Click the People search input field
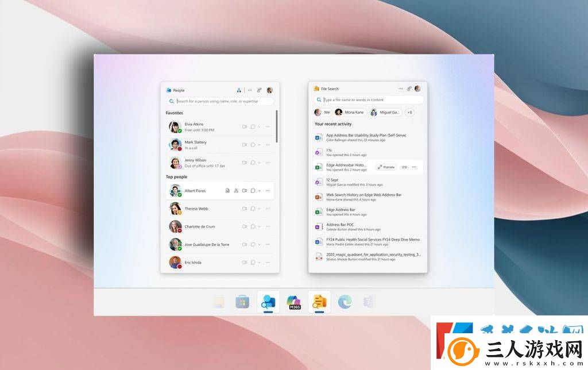 [x=220, y=101]
